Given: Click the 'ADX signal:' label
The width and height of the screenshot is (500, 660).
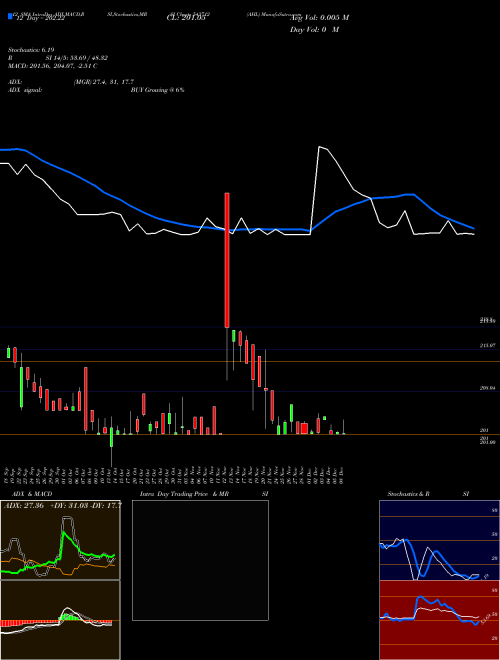Looking at the screenshot, I should (25, 90).
